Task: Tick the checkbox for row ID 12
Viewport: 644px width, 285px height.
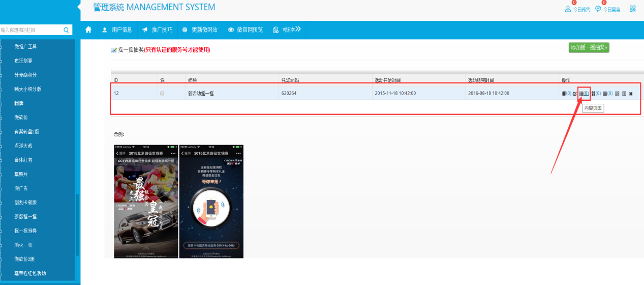Action: (x=162, y=94)
